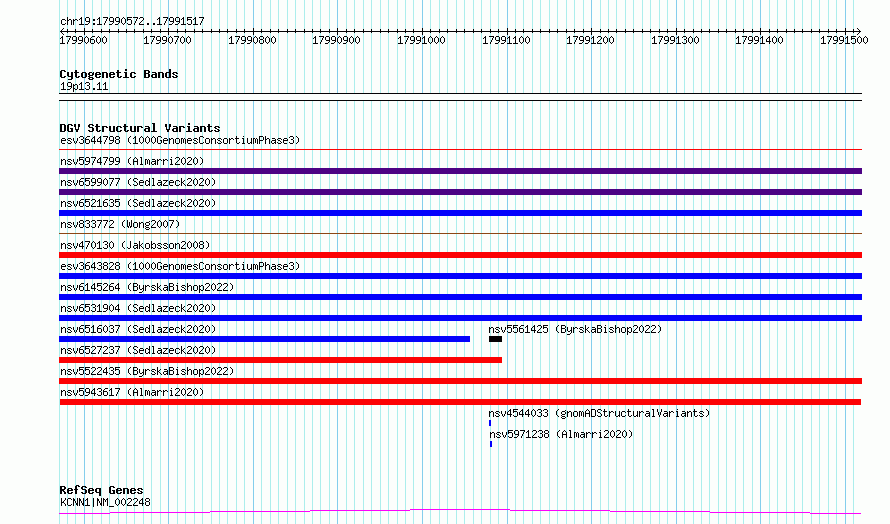Click the purple bar of nsv5974799
The height and width of the screenshot is (524, 890).
[460, 171]
